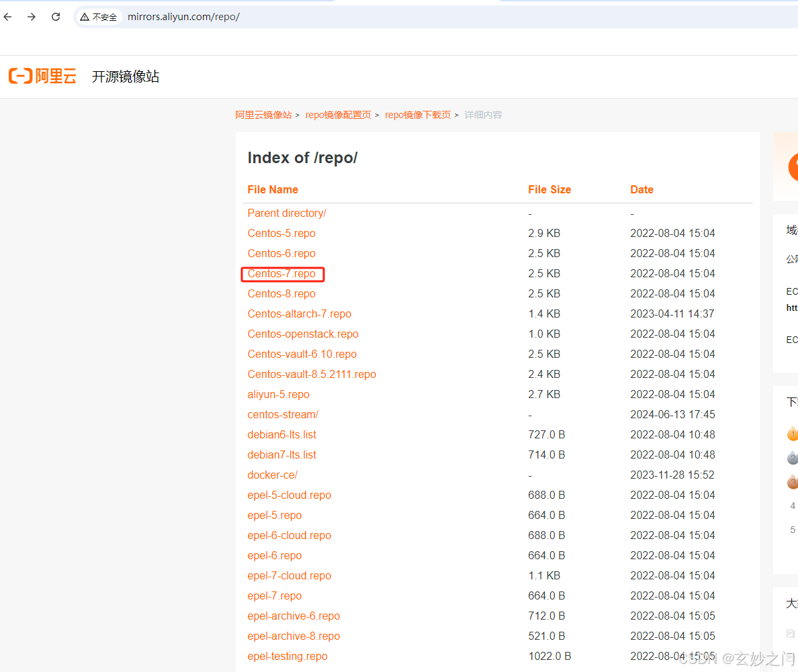Select the 521.0 B size cell
This screenshot has width=798, height=672.
point(547,636)
